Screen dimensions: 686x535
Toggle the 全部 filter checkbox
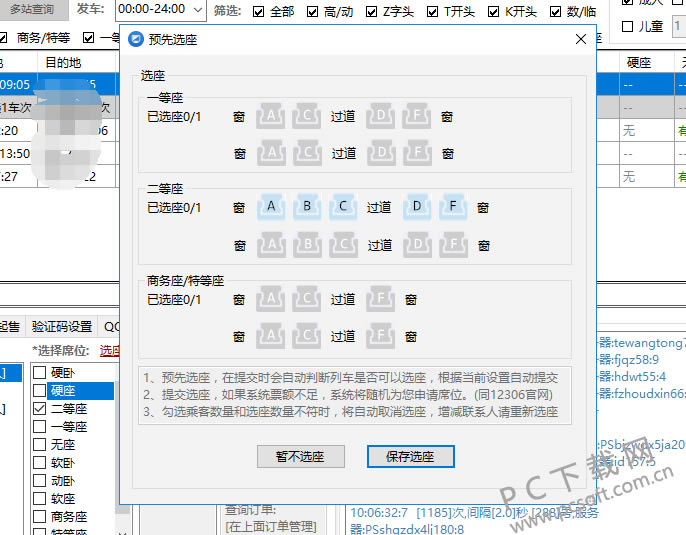(259, 12)
